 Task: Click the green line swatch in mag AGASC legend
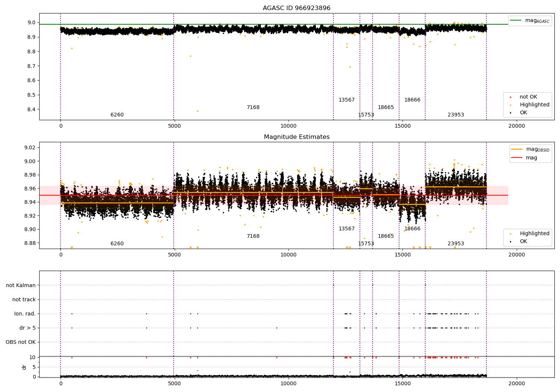coord(516,20)
